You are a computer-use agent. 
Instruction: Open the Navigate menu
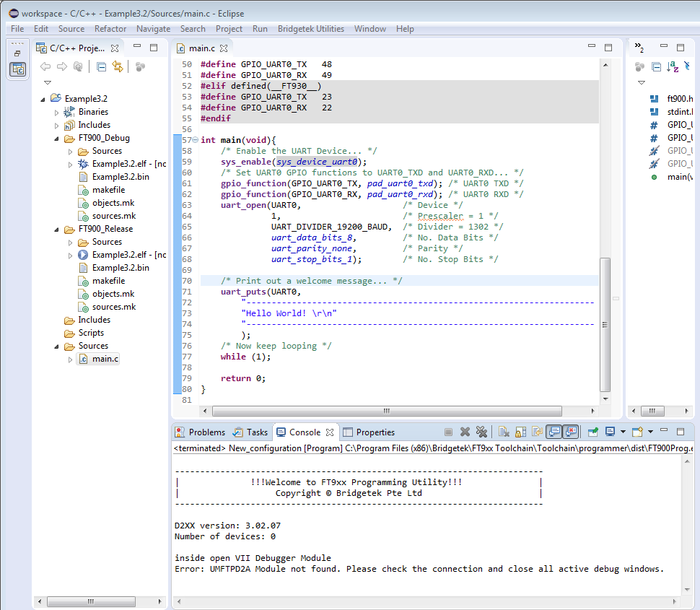[153, 29]
